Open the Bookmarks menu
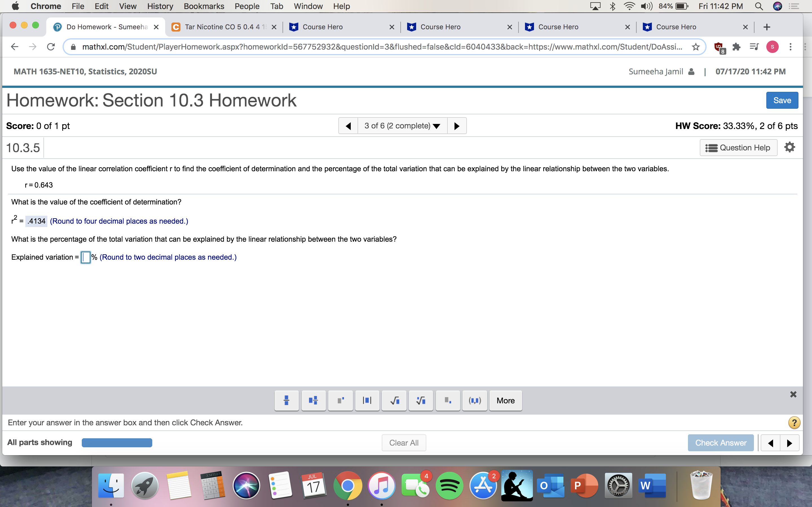Viewport: 812px width, 507px height. [204, 6]
